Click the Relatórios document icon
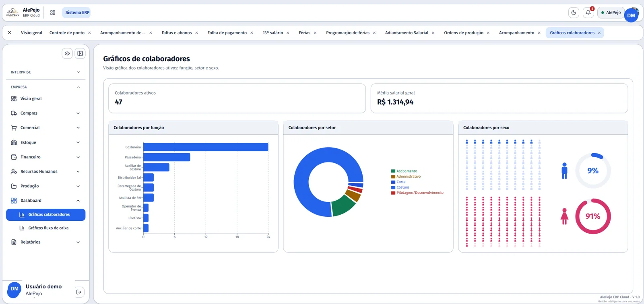The width and height of the screenshot is (644, 304). pyautogui.click(x=14, y=242)
